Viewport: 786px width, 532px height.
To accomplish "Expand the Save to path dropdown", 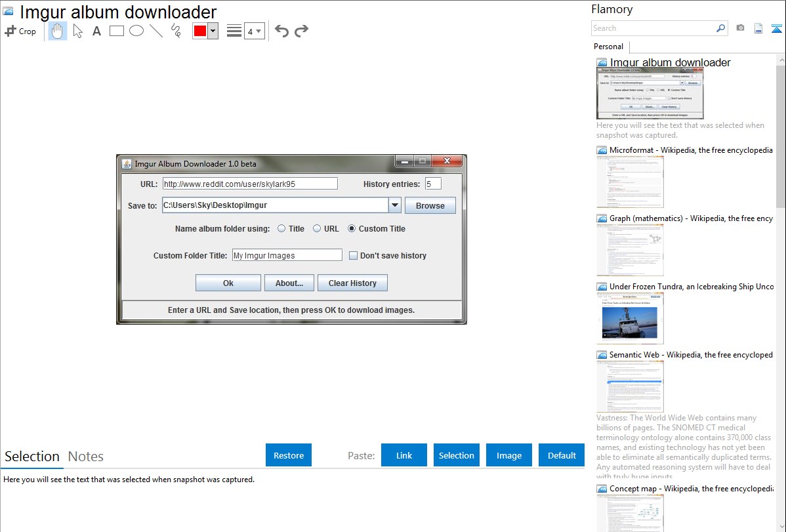I will coord(395,205).
